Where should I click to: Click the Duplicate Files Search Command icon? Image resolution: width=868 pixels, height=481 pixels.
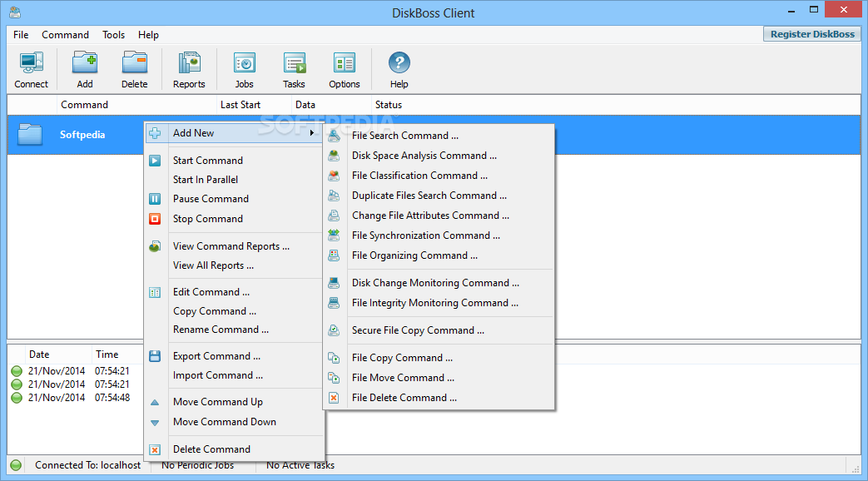click(x=334, y=196)
